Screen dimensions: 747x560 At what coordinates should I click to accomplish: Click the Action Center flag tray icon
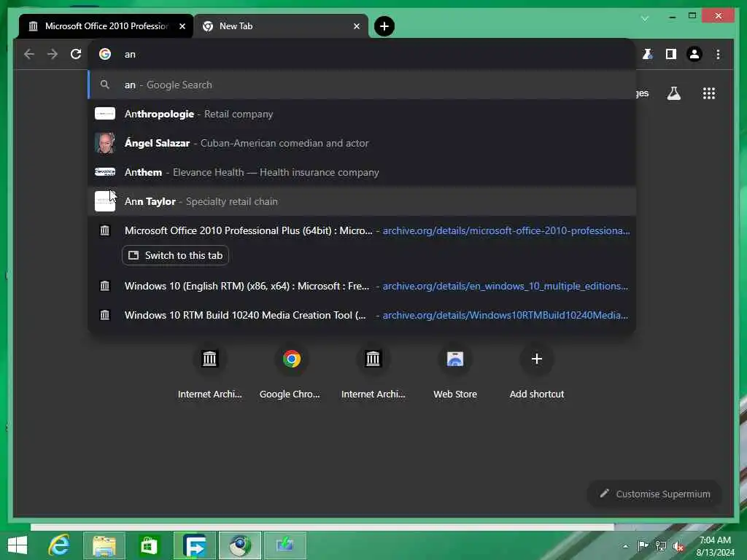point(643,545)
